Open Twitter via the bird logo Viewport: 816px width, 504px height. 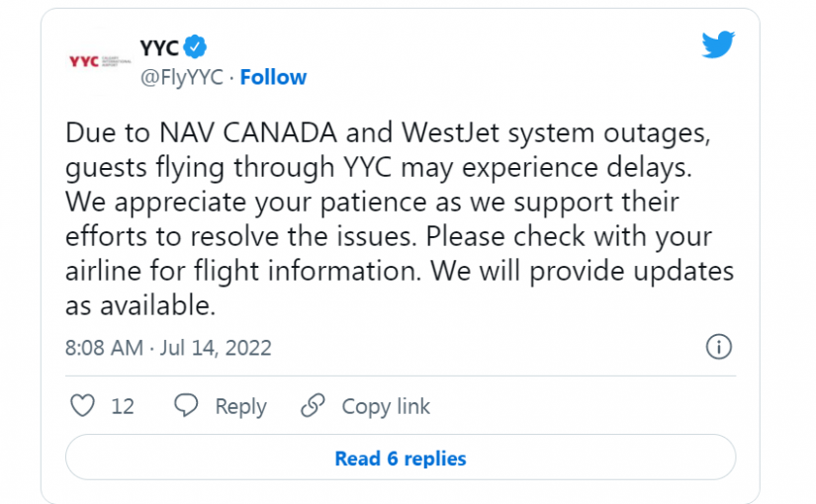click(718, 46)
